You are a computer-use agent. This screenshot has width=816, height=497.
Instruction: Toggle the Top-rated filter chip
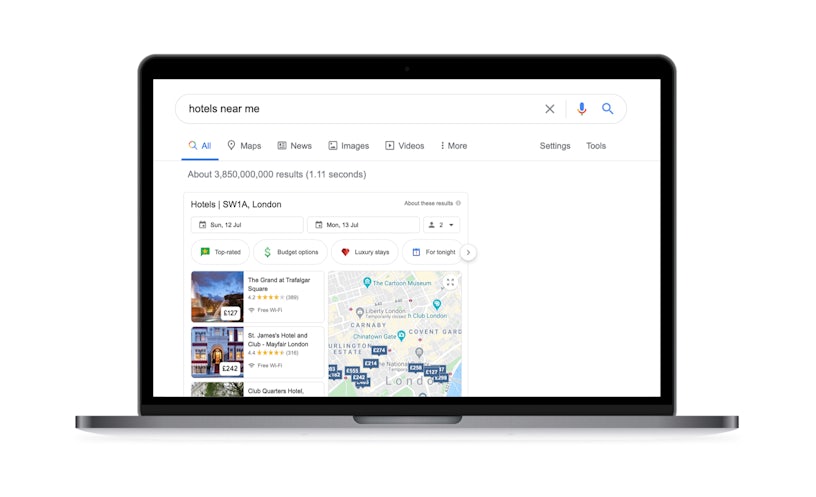220,252
